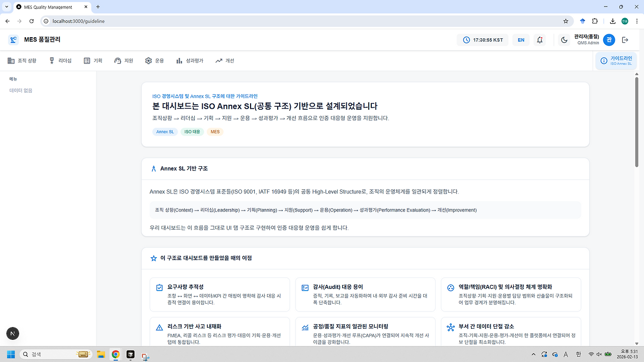Click the orange MES tag chip
The image size is (644, 362).
click(x=215, y=132)
